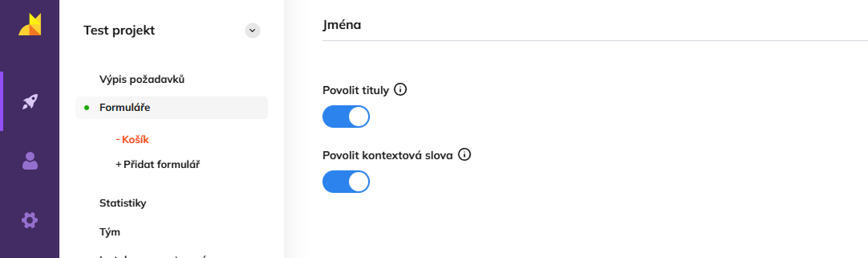Turn off the Povolit kontextová slova switch
Viewport: 868px width, 258px height.
pyautogui.click(x=346, y=182)
